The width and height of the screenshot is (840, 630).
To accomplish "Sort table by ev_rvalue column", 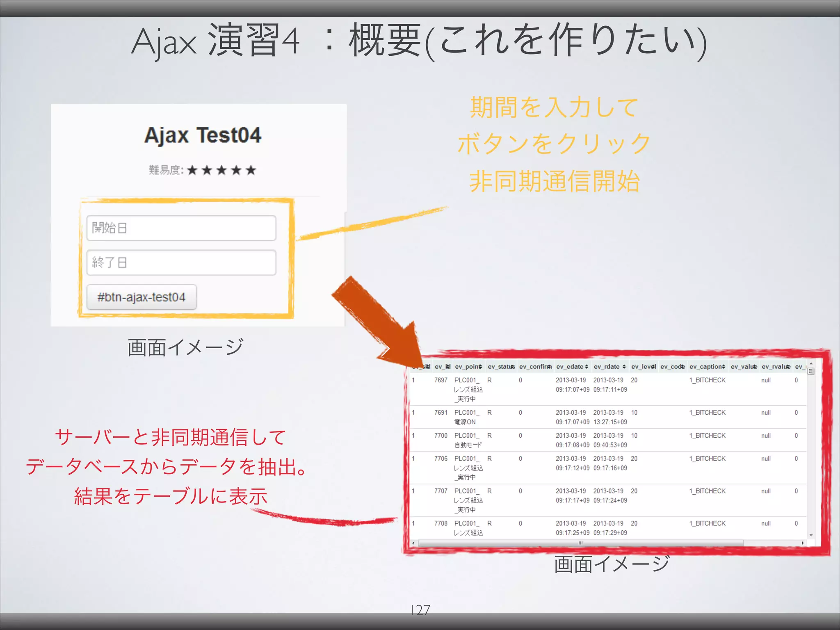I will (x=776, y=367).
